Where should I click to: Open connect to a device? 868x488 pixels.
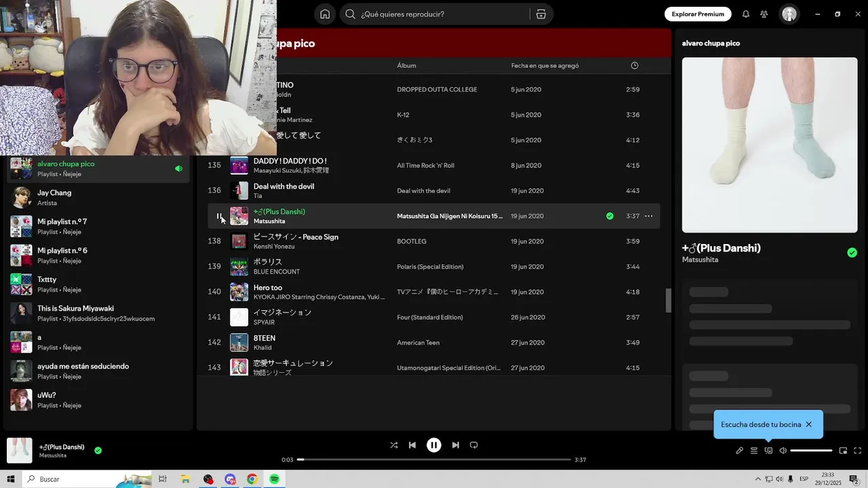tap(768, 451)
